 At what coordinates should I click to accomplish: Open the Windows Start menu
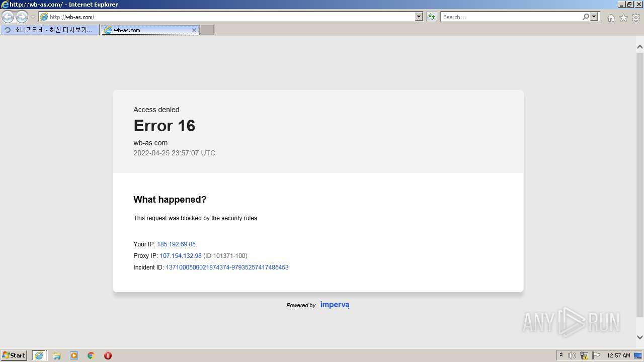click(14, 355)
